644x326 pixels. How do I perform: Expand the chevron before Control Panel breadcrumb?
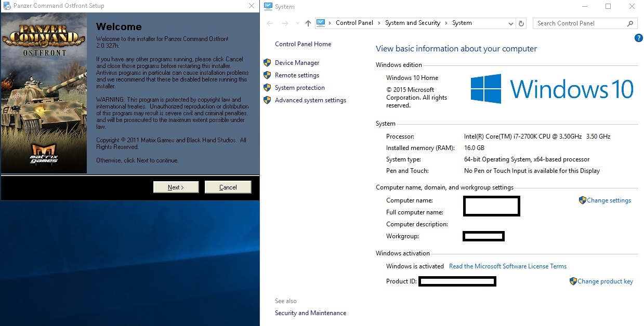pos(330,23)
